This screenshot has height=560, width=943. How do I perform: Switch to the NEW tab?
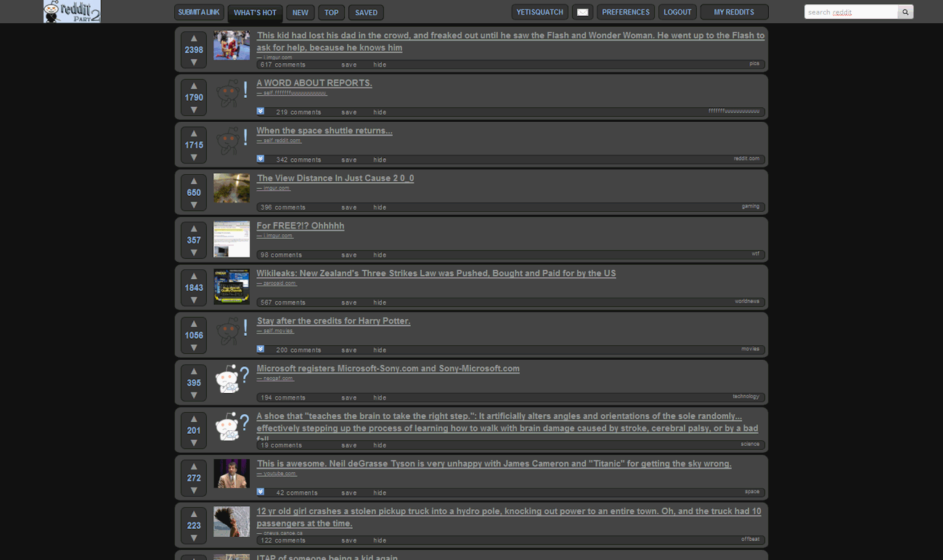click(301, 12)
